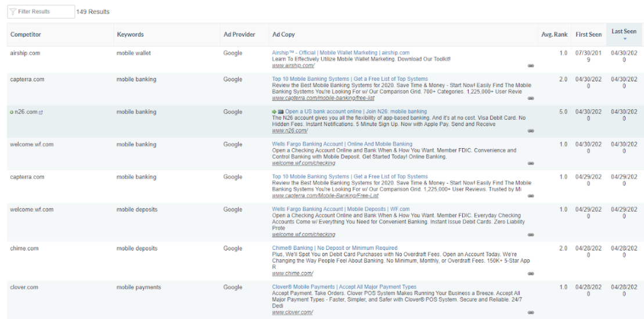Follow the www.clover.com/ URL
644x319 pixels.
293,313
